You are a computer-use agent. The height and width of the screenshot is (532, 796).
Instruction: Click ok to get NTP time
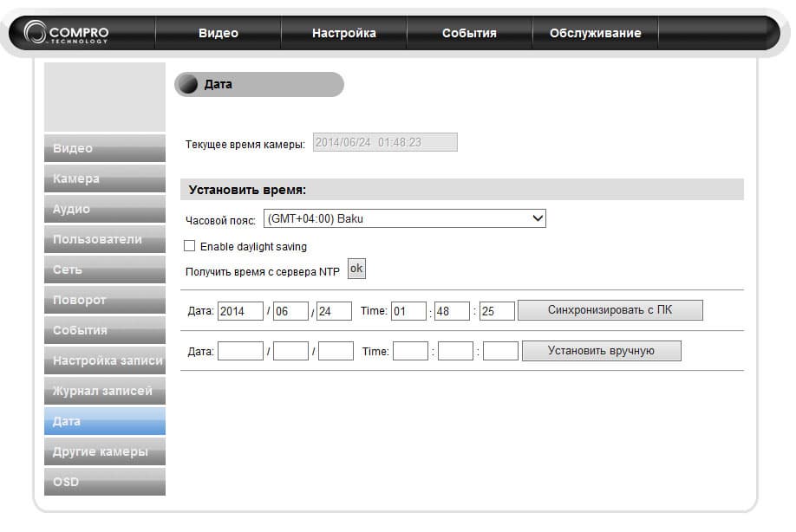[x=356, y=269]
